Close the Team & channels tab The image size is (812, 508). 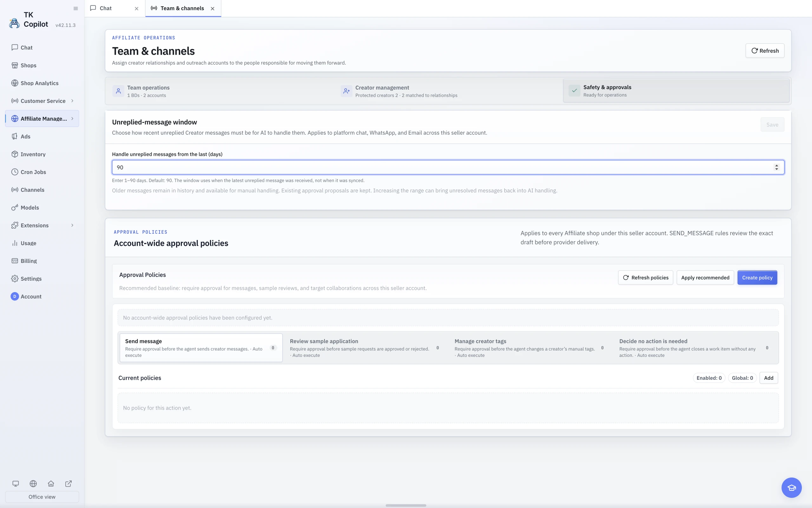pos(213,9)
